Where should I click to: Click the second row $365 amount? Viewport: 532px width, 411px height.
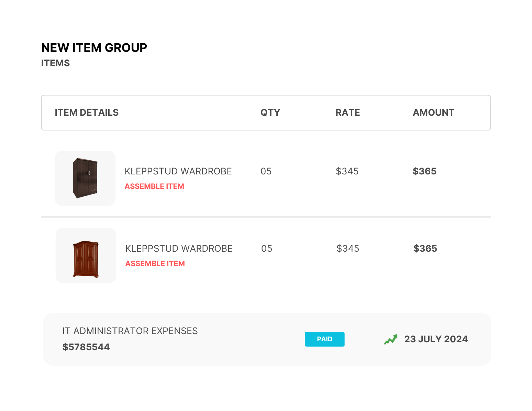(425, 249)
